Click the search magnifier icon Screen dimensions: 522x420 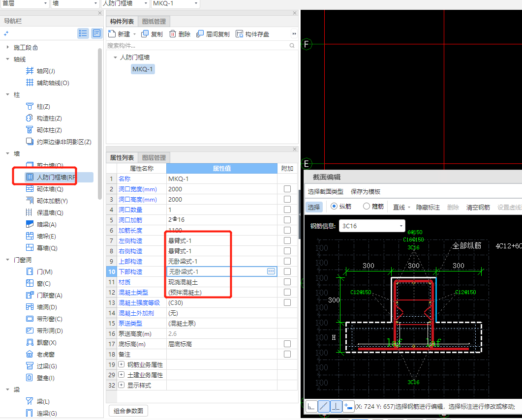pos(292,46)
